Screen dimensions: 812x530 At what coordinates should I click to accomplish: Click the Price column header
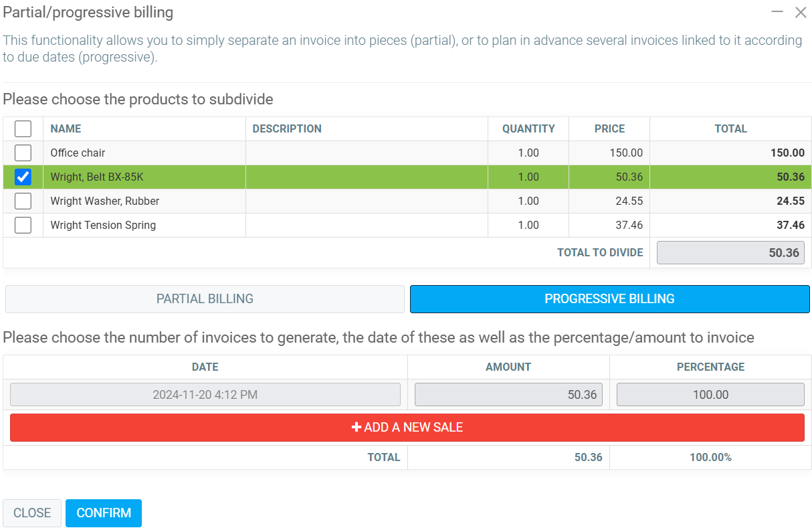point(609,128)
